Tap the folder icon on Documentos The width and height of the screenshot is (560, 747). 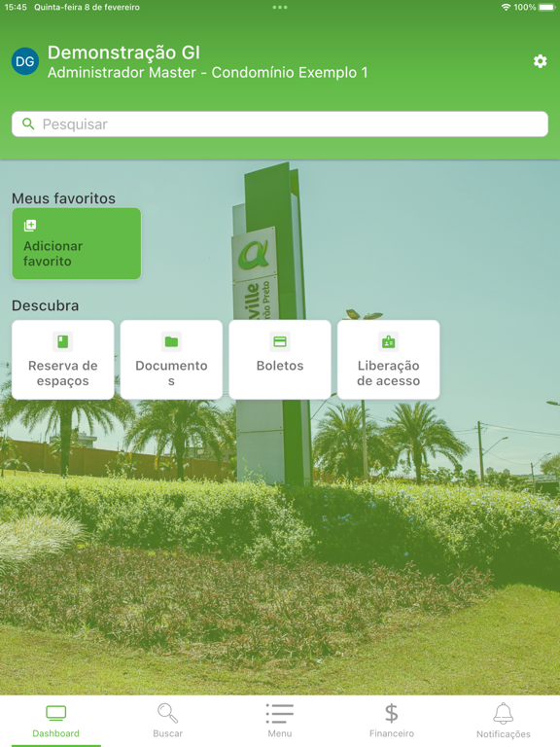pos(171,341)
